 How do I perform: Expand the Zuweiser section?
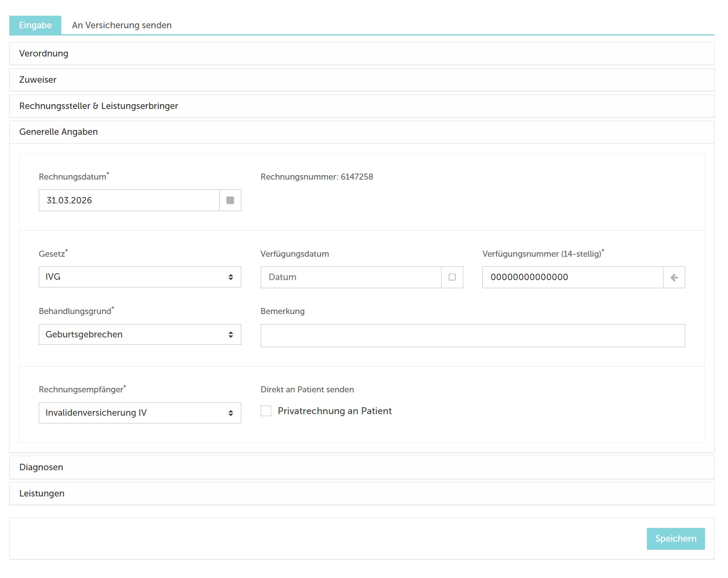point(38,80)
